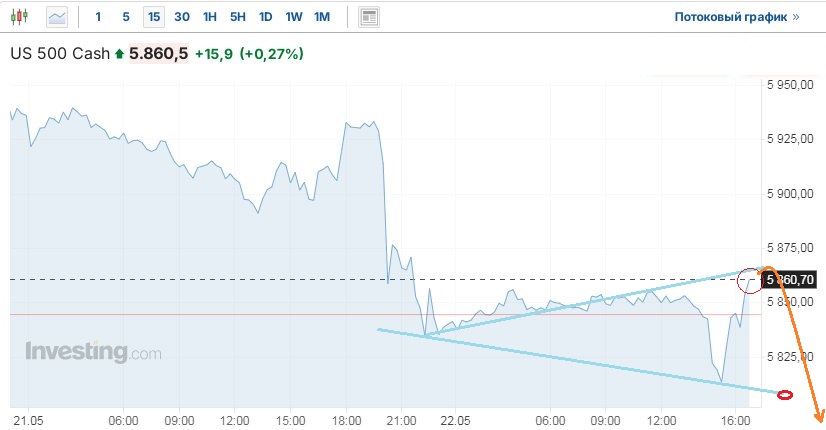This screenshot has height=430, width=826.
Task: Switch to 30 minute timeframe
Action: [181, 17]
